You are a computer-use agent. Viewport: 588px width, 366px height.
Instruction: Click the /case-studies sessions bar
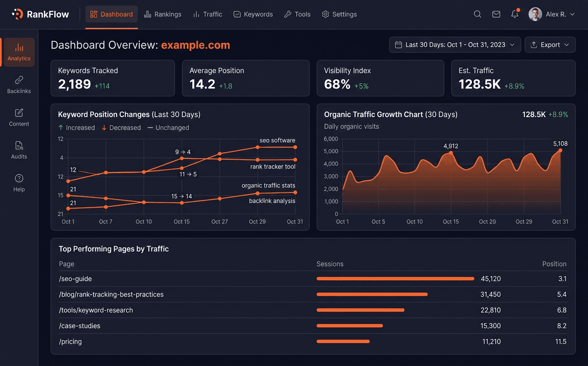click(350, 326)
